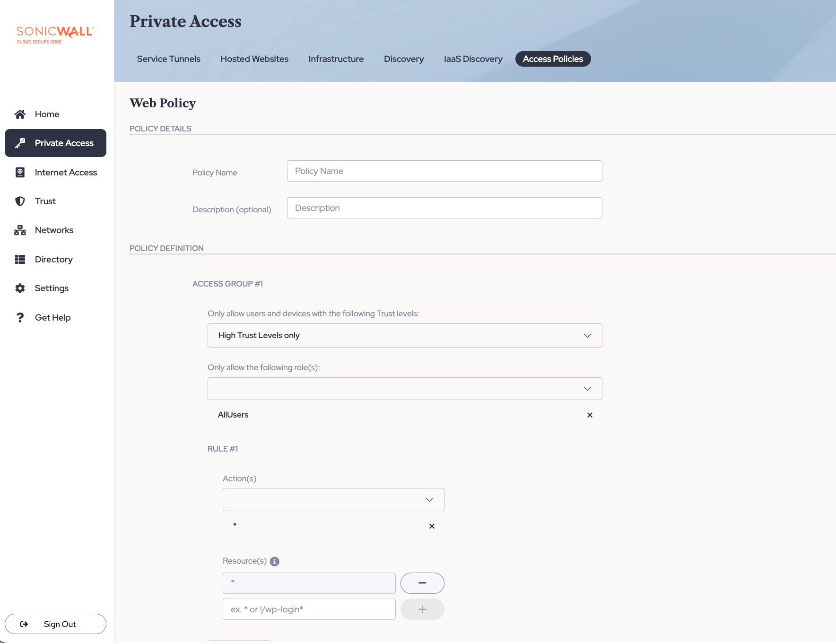This screenshot has width=836, height=644.
Task: Switch to the Service Tunnels tab
Action: pos(168,59)
